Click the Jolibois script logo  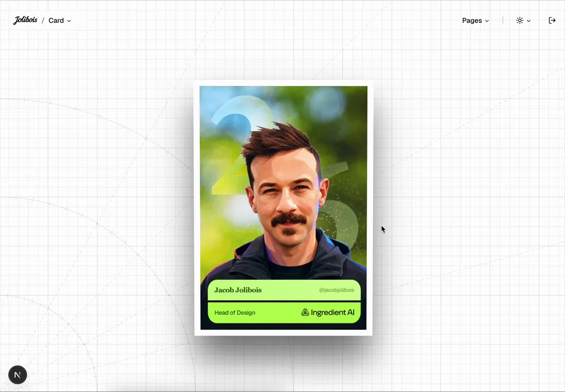point(25,20)
